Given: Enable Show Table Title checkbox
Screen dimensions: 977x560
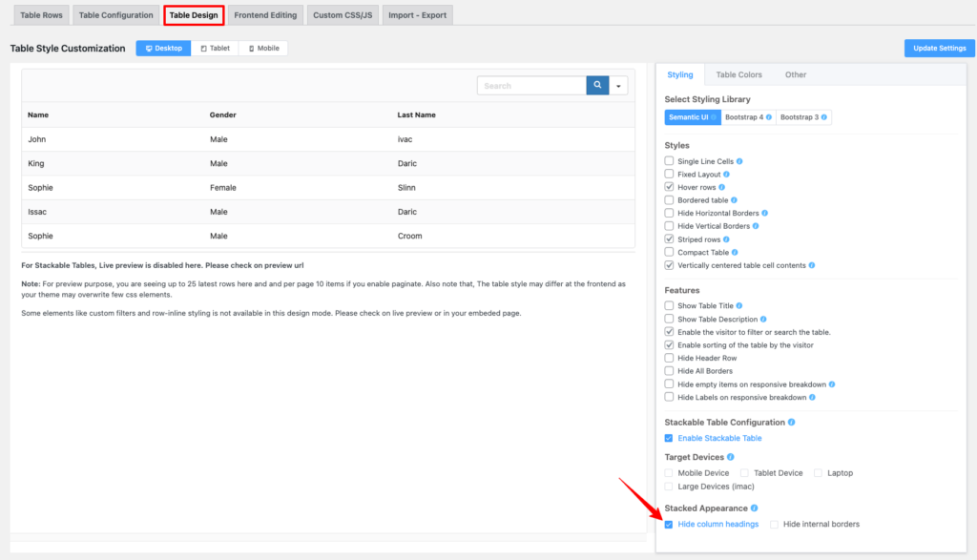Looking at the screenshot, I should 669,306.
